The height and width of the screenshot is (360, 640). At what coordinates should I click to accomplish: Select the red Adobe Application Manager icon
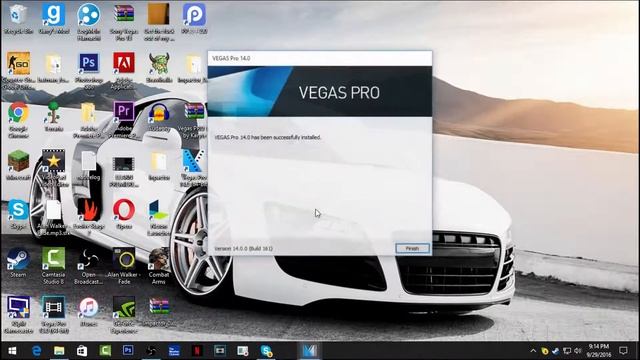tap(124, 70)
